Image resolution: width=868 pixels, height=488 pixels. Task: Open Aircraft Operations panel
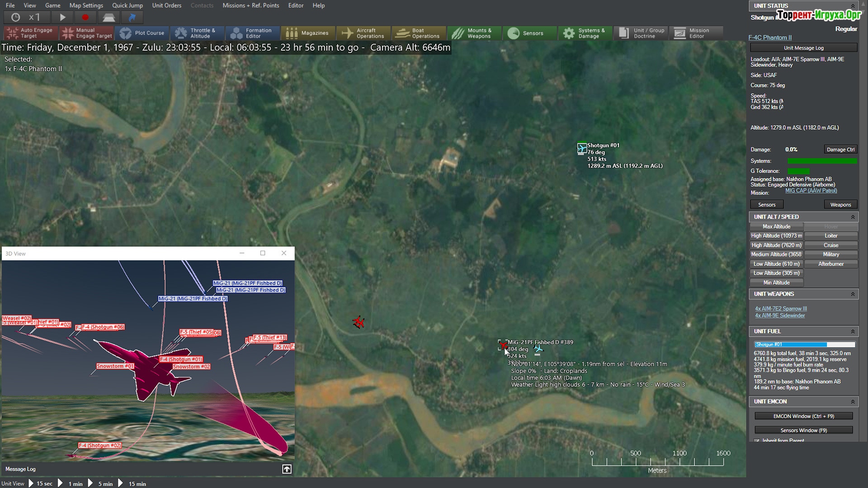[364, 33]
